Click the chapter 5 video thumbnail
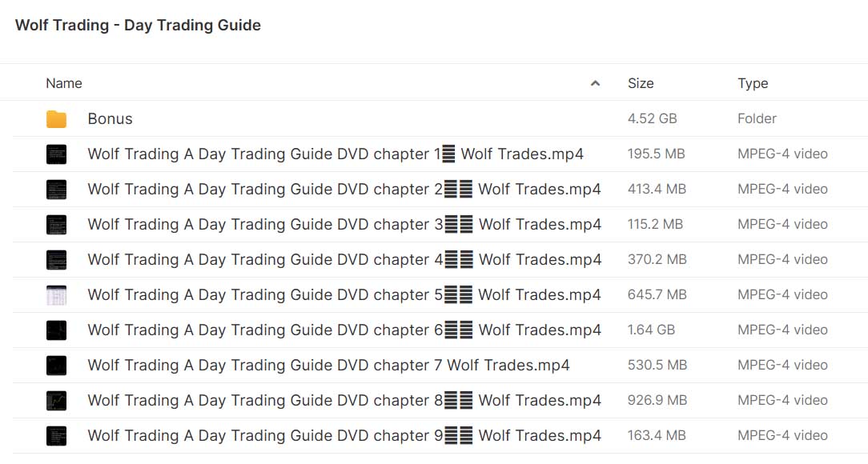This screenshot has height=464, width=868. 56,295
